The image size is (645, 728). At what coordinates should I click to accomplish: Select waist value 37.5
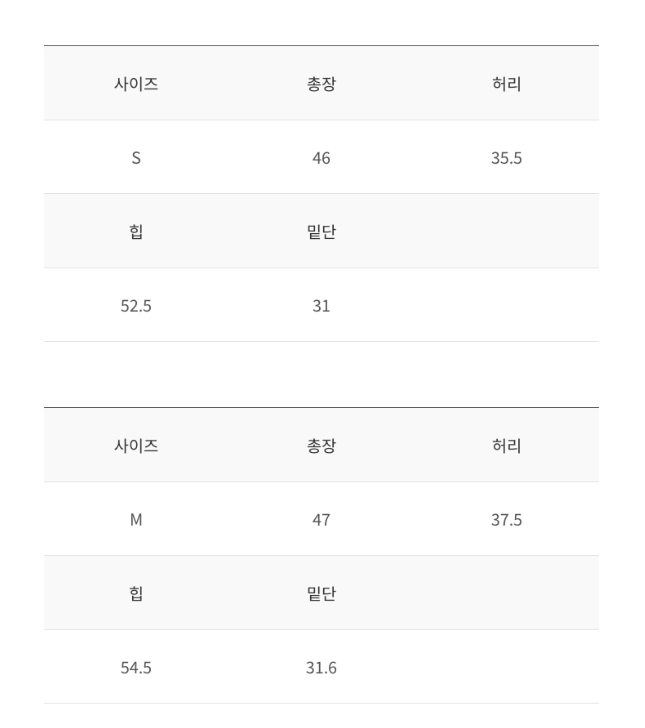(x=506, y=520)
